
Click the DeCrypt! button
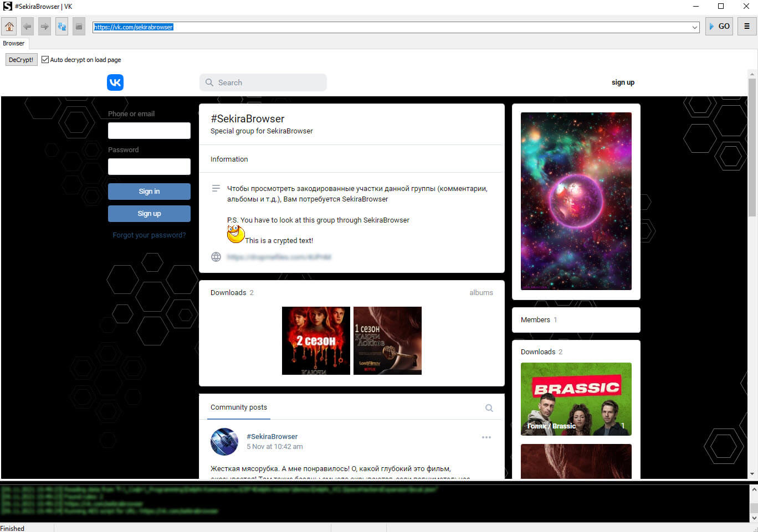[21, 60]
